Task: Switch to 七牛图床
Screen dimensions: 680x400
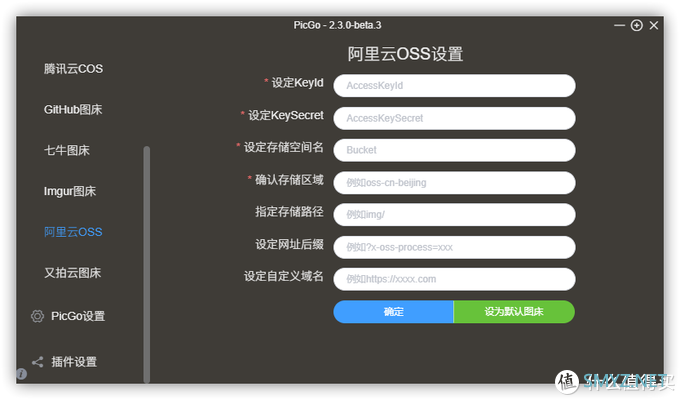Action: tap(67, 150)
